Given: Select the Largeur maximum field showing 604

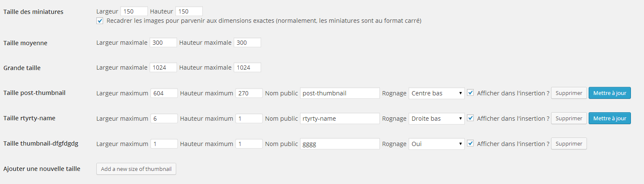Looking at the screenshot, I should tap(164, 93).
